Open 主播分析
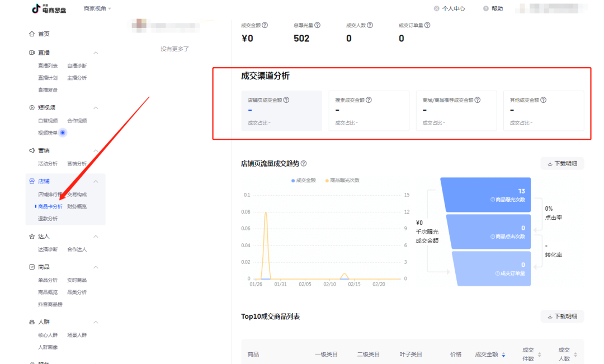Viewport: 604px width, 364px height. pyautogui.click(x=77, y=78)
